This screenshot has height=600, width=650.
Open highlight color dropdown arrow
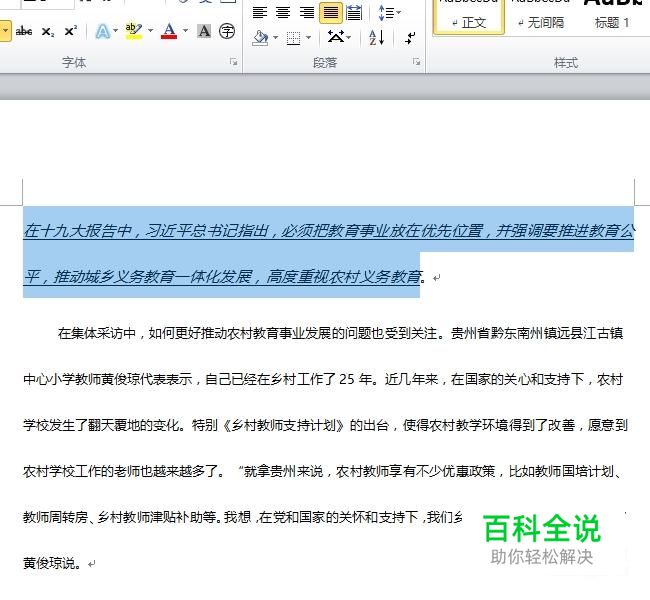[x=150, y=30]
